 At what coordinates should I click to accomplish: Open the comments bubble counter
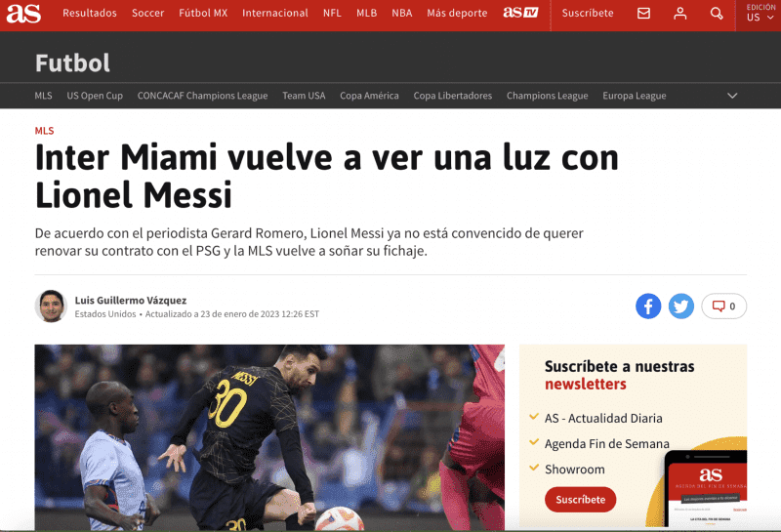(x=723, y=306)
